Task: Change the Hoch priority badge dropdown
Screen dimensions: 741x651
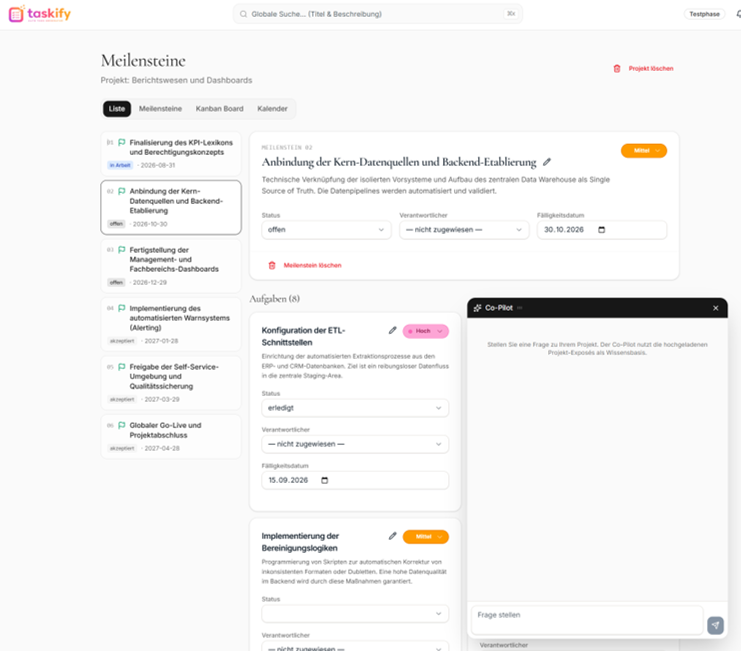Action: pos(425,331)
